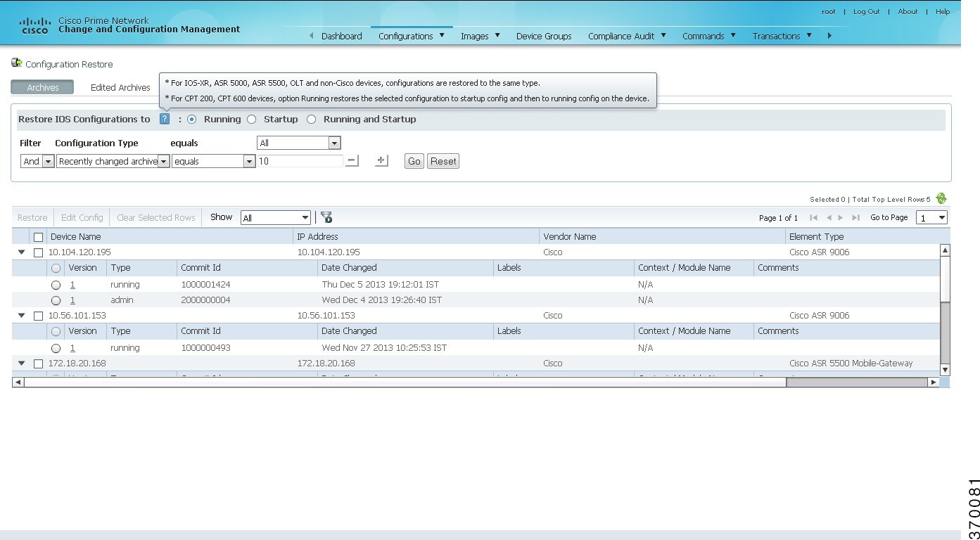
Task: Select Startup restore option
Action: (251, 120)
